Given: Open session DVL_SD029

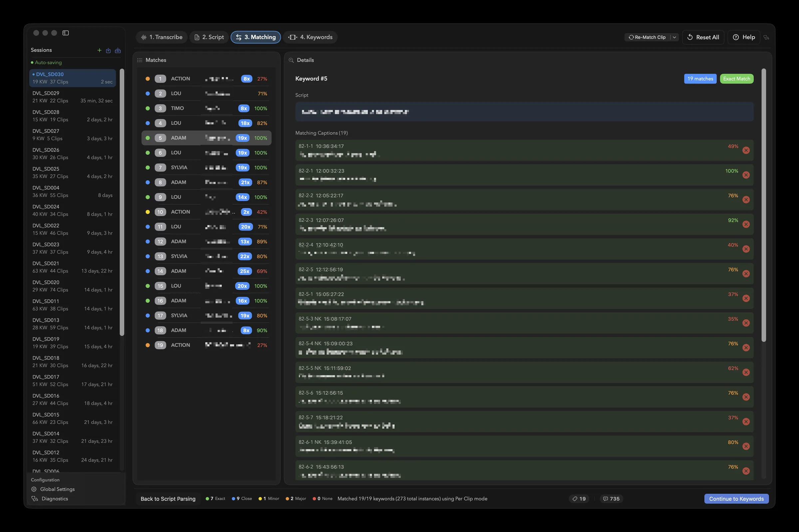Looking at the screenshot, I should click(x=73, y=97).
